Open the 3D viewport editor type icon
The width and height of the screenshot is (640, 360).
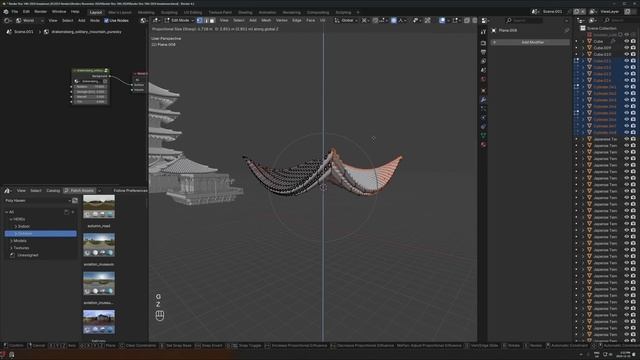pos(156,20)
